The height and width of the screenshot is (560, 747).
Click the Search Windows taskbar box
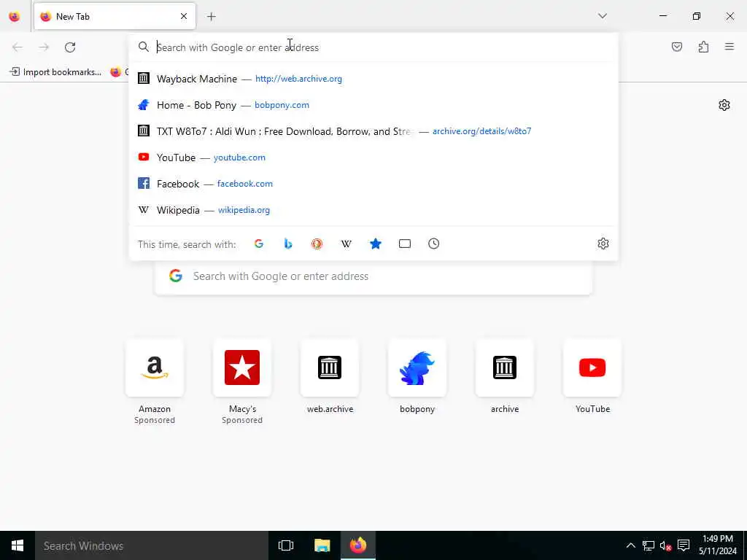click(152, 545)
